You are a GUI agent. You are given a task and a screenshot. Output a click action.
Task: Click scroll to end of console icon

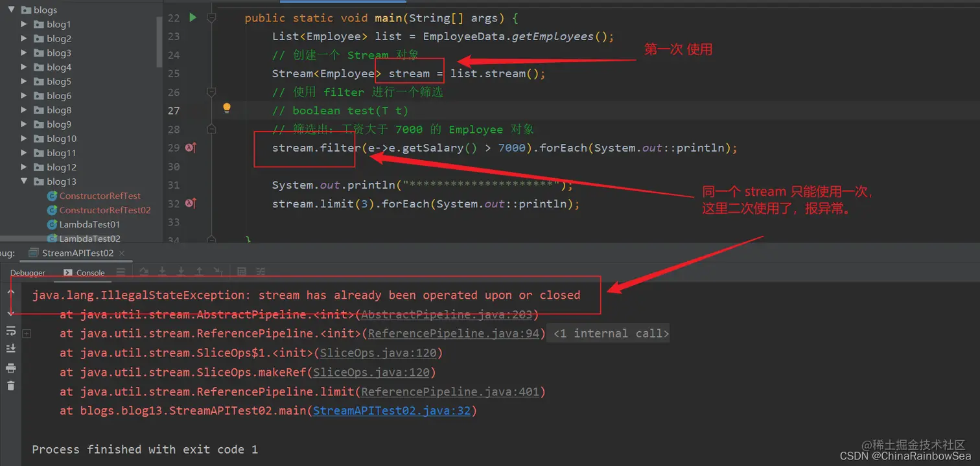(11, 349)
